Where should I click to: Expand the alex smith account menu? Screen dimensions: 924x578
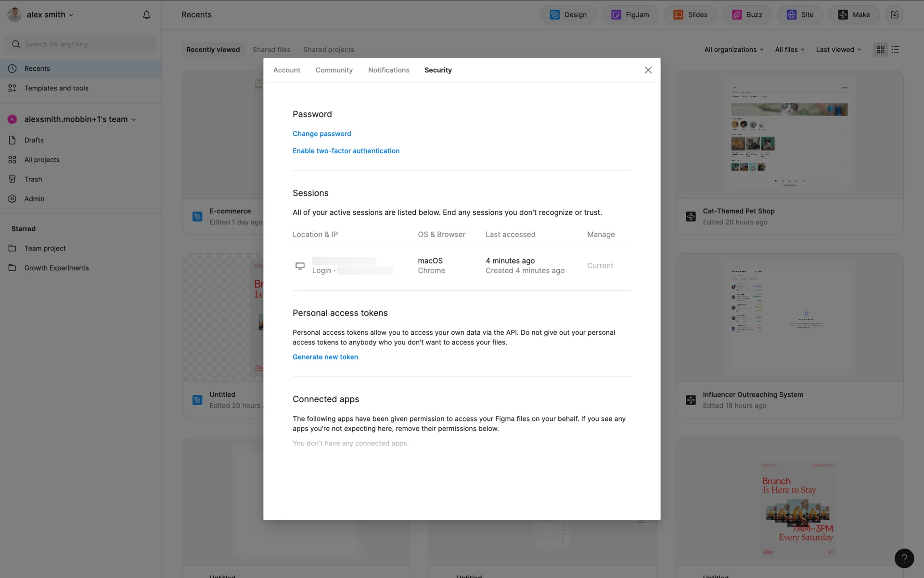click(46, 15)
